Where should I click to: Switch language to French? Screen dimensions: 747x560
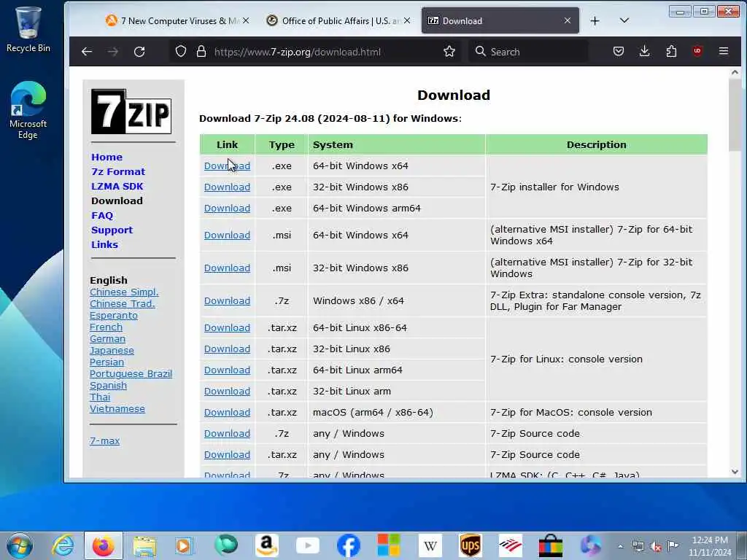(x=106, y=327)
